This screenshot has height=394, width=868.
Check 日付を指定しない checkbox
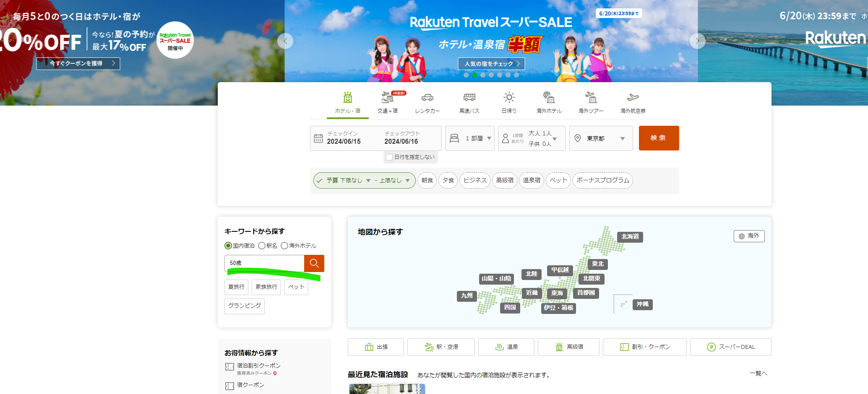(x=389, y=157)
